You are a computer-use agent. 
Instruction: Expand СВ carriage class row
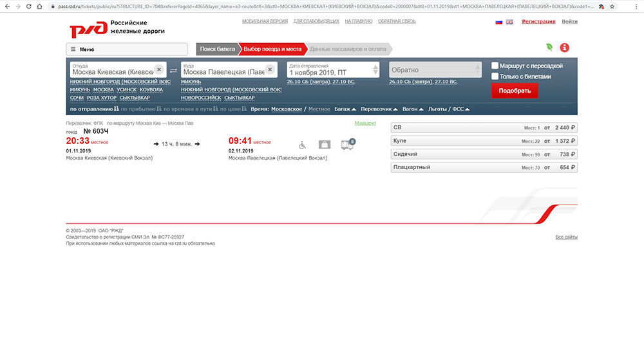[484, 127]
